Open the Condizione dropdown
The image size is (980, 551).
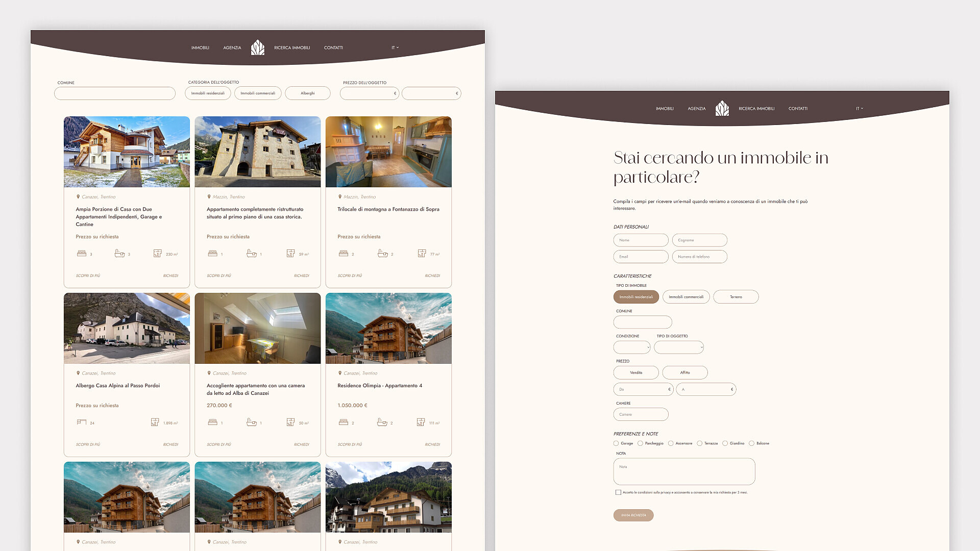point(632,347)
